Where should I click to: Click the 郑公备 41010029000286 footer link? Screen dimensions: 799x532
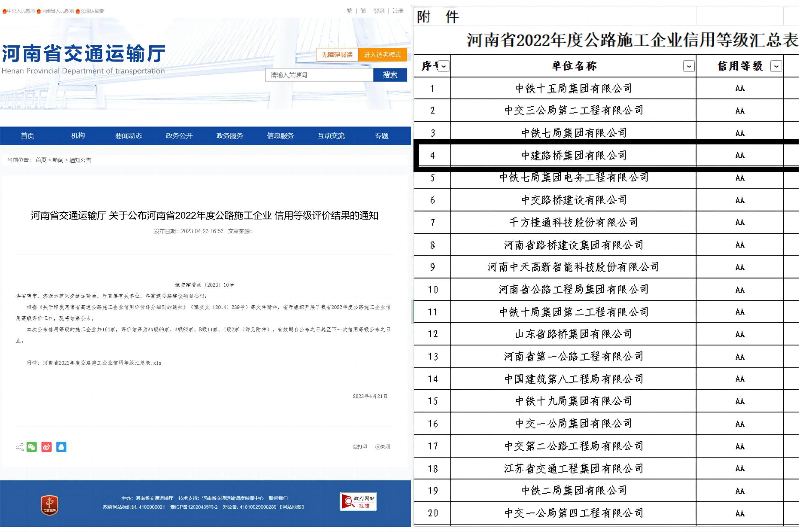click(x=249, y=507)
